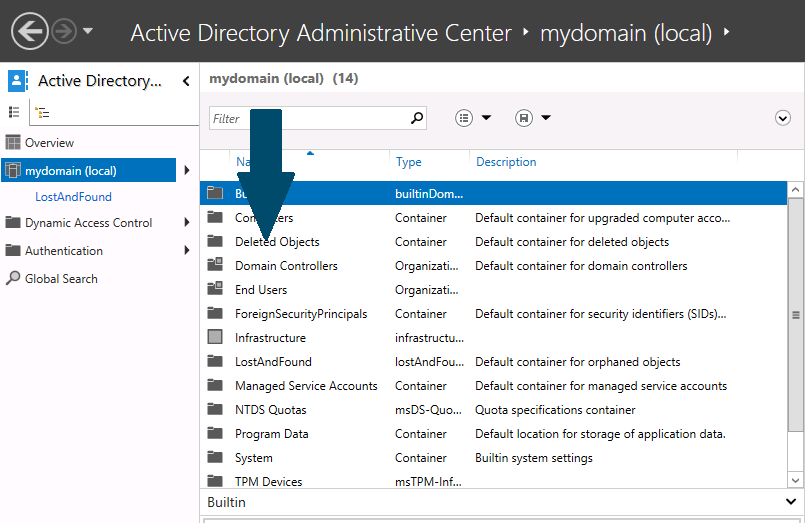Open the breadcrumb arrow after mydomain (local)
Image resolution: width=805 pixels, height=523 pixels.
pos(726,32)
